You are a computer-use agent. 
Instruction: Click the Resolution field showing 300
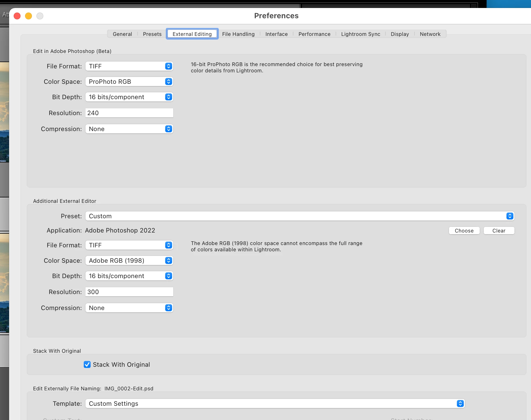129,292
